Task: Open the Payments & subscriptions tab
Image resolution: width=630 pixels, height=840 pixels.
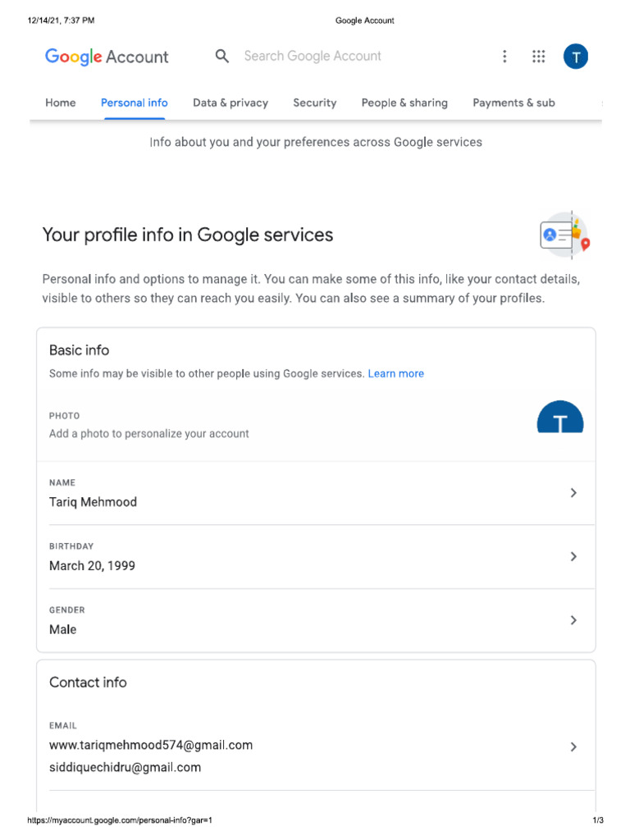Action: pos(514,103)
